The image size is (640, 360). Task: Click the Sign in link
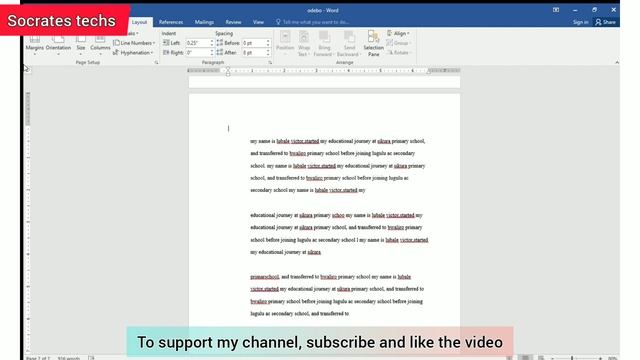580,22
